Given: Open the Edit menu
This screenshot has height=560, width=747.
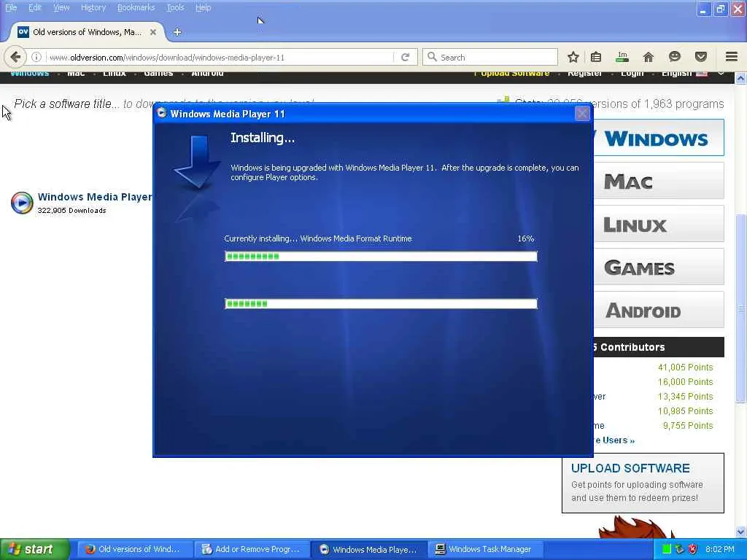Looking at the screenshot, I should (x=35, y=7).
